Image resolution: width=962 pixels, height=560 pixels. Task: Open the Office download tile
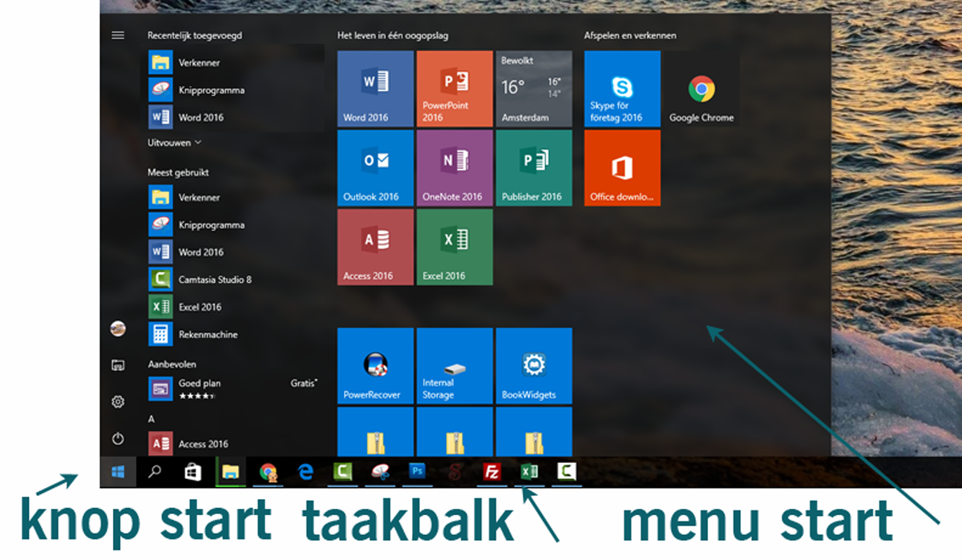click(x=622, y=167)
